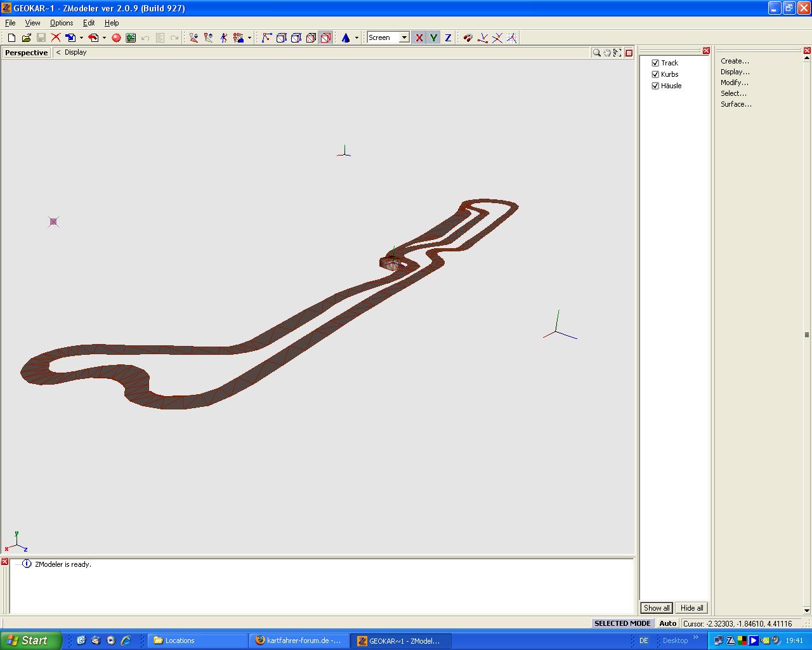Click the red square maximize viewport icon
Viewport: 812px width, 650px height.
629,53
